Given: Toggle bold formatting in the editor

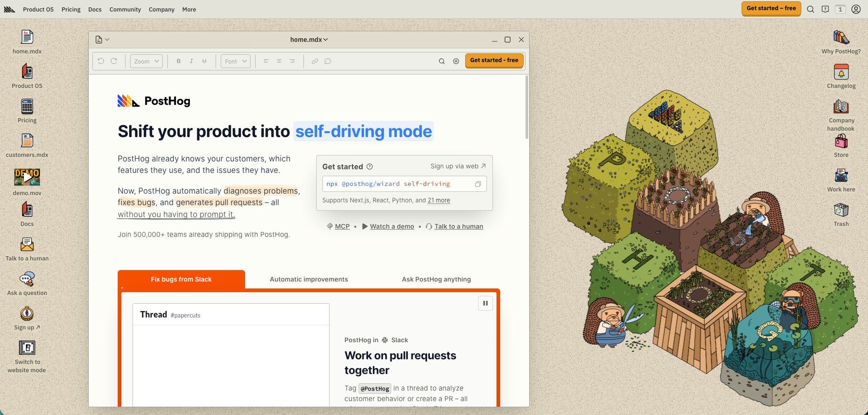Looking at the screenshot, I should [x=178, y=61].
